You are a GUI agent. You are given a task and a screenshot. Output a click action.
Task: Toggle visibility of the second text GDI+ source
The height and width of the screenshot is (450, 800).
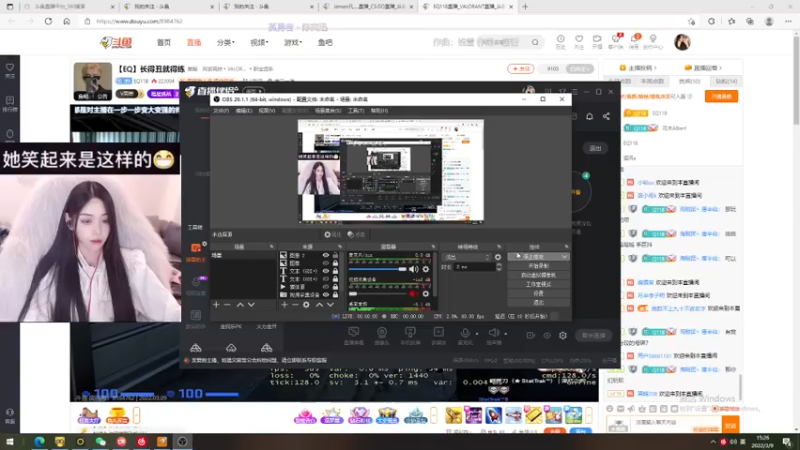(x=326, y=279)
